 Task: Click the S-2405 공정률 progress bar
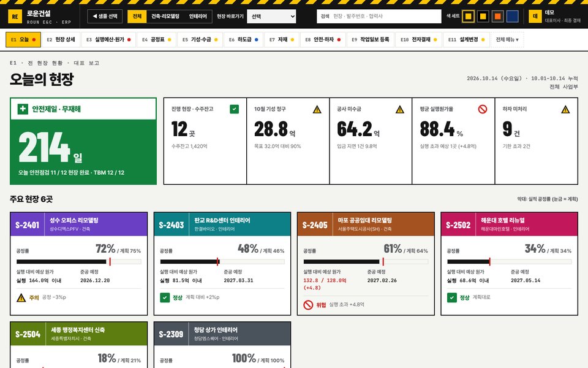tap(366, 262)
